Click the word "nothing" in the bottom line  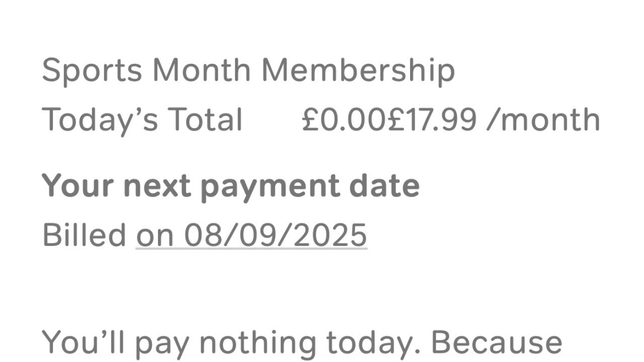[258, 343]
